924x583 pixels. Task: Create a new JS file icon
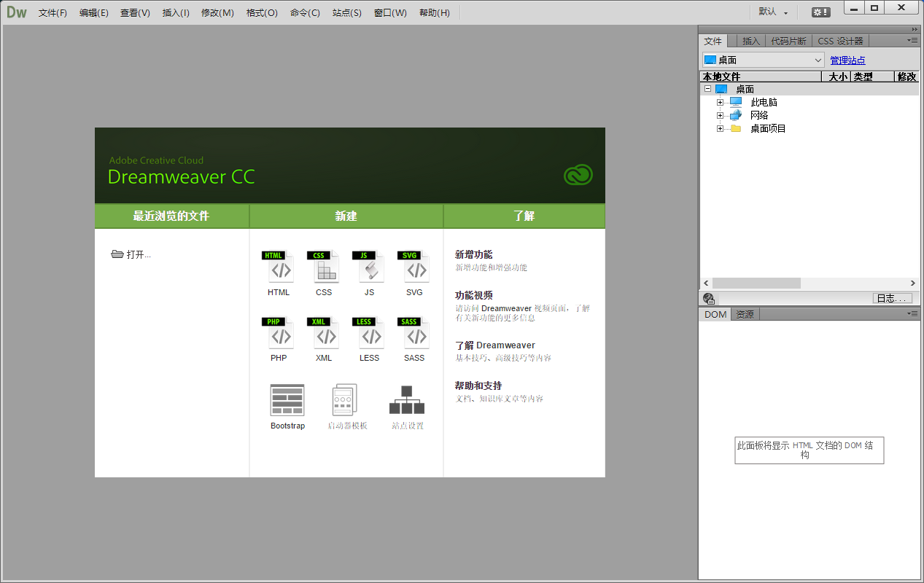click(369, 267)
